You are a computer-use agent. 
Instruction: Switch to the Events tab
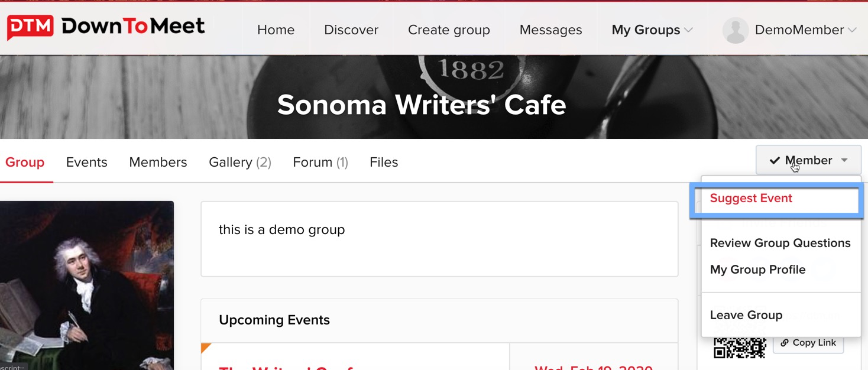click(x=86, y=163)
